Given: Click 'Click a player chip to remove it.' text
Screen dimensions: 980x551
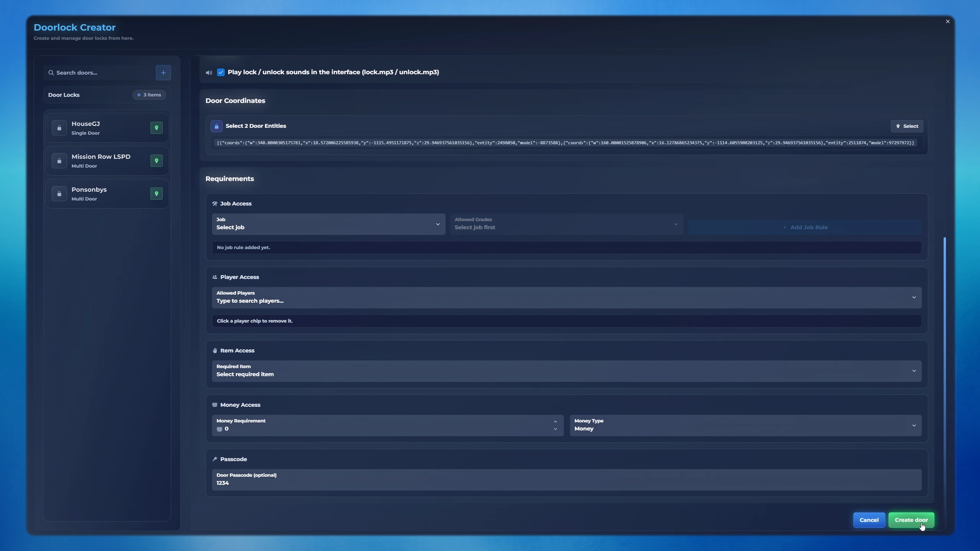Looking at the screenshot, I should [255, 321].
